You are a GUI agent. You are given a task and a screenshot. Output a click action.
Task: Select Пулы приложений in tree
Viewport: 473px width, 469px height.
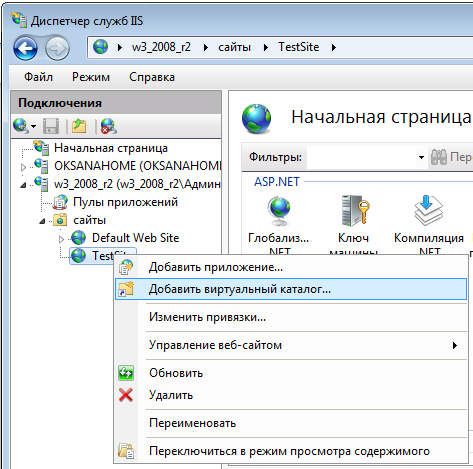point(125,202)
